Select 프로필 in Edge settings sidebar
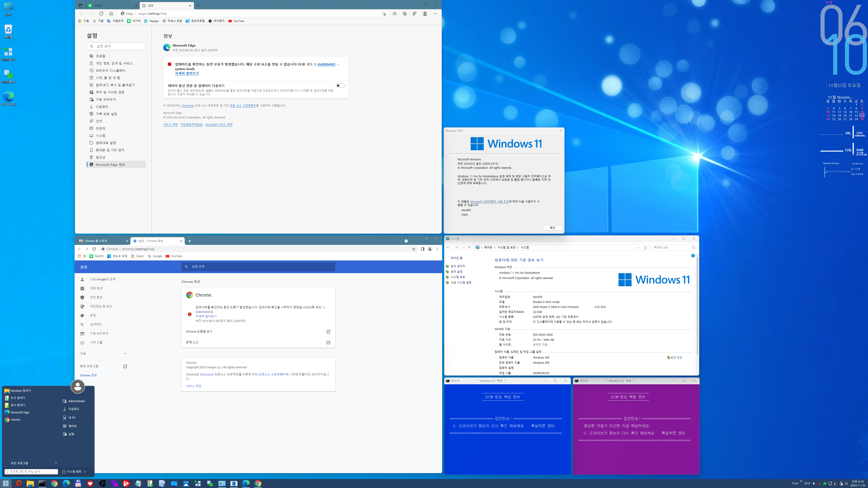 tap(116, 56)
